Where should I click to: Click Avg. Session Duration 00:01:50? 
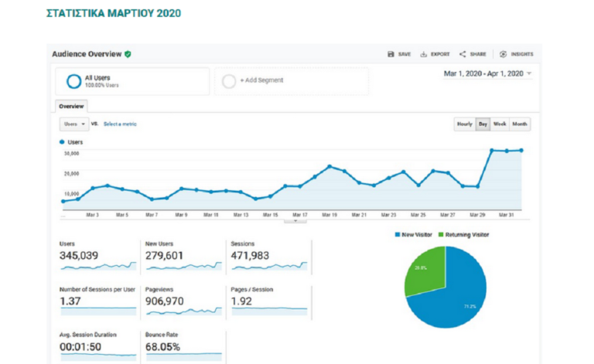[x=97, y=347]
